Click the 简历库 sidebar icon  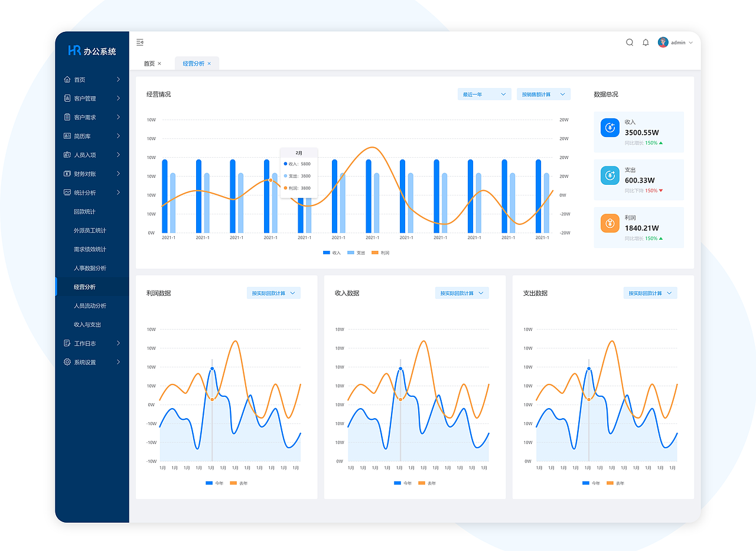[x=67, y=136]
